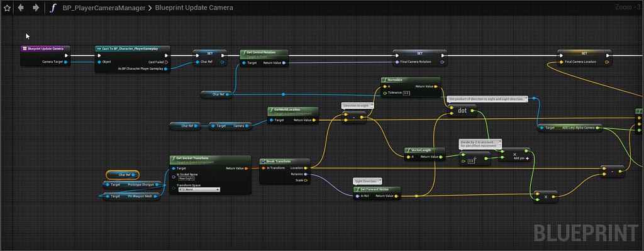Viewport: 644px width, 251px height.
Task: Click the A pin on VectorLength
Action: (408, 157)
